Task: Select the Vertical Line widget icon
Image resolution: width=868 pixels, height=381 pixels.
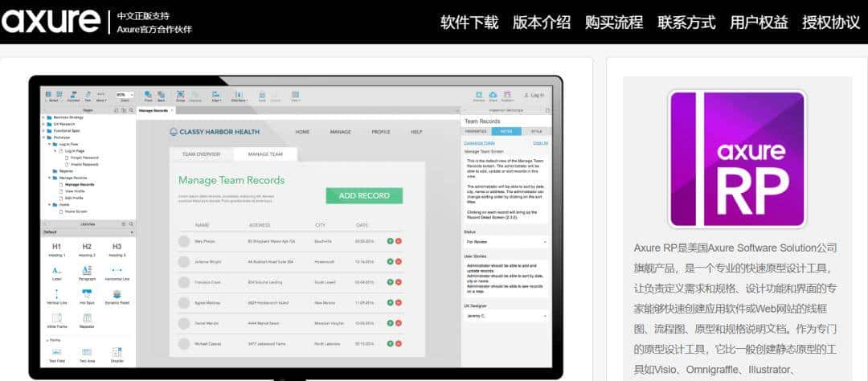Action: [x=56, y=294]
